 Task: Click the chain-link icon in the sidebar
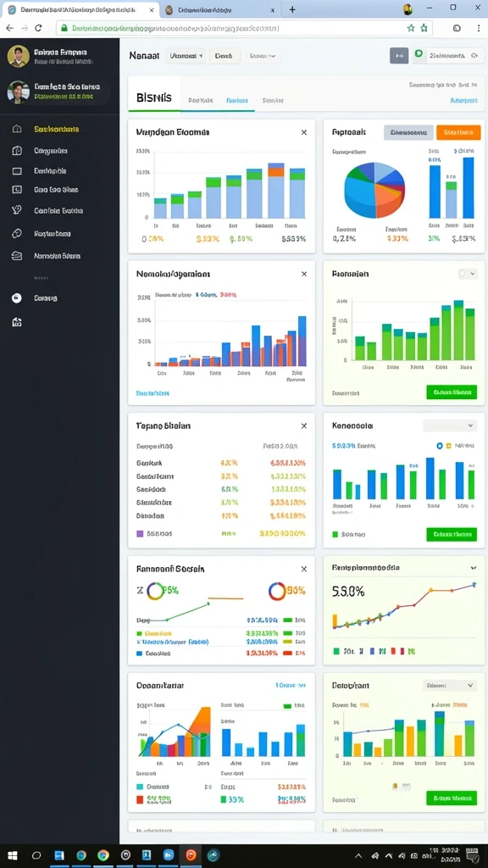click(17, 234)
